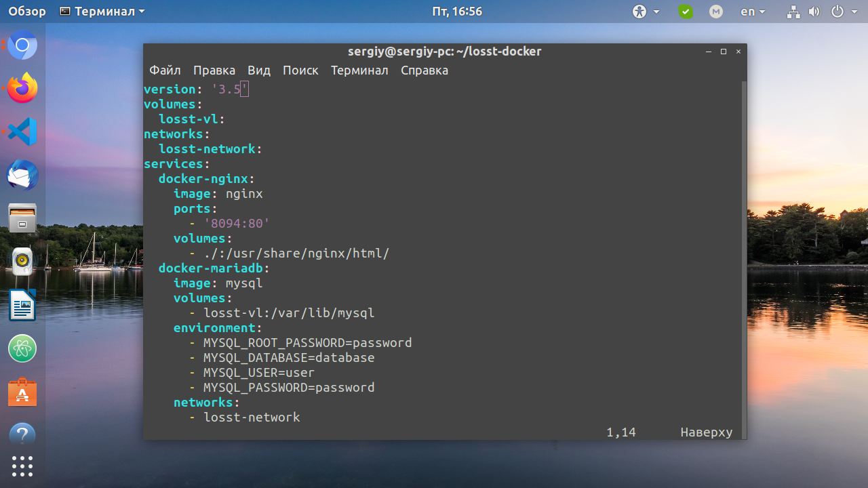Click the MYSQL_PASSWORD=password line
868x488 pixels.
coord(281,388)
